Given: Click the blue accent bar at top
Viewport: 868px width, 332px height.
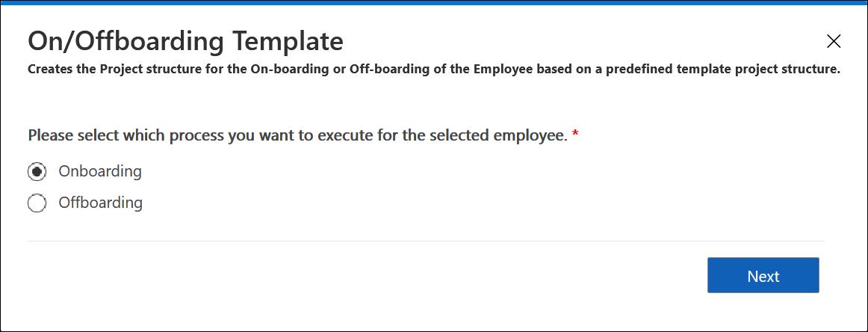Looking at the screenshot, I should pos(434,2).
